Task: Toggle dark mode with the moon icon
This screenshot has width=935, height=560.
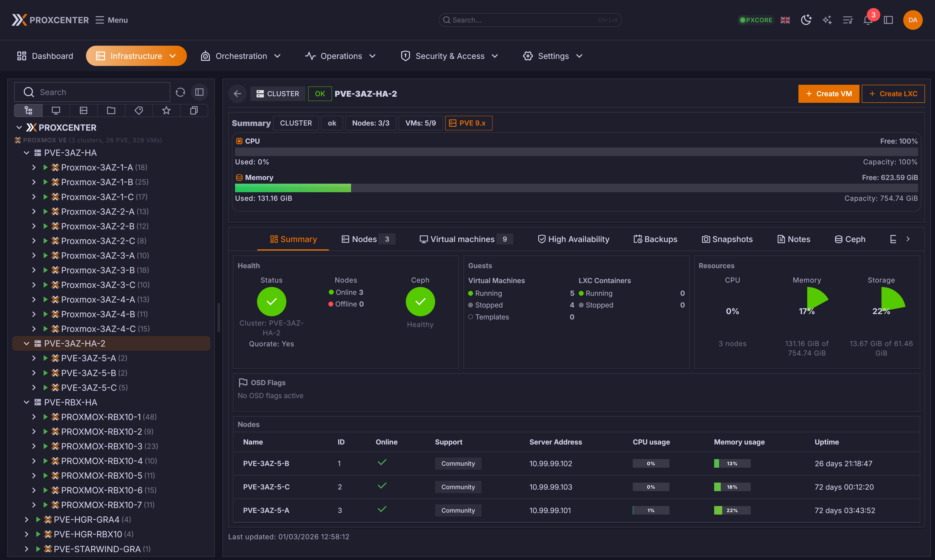Action: 806,20
